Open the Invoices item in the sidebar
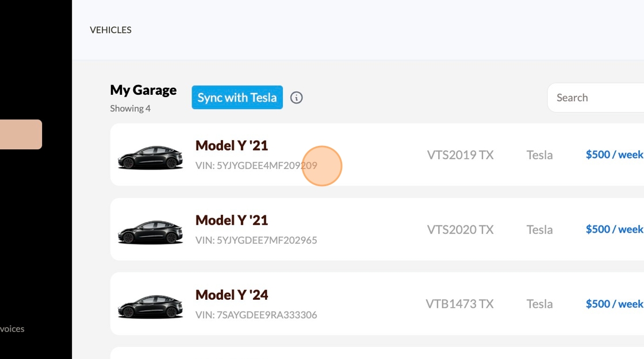This screenshot has height=359, width=644. coord(12,329)
